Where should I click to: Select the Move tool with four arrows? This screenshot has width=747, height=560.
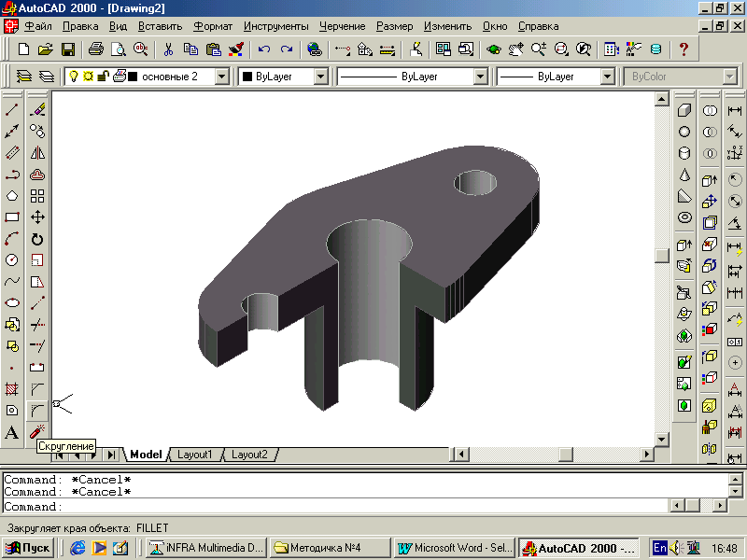(37, 217)
